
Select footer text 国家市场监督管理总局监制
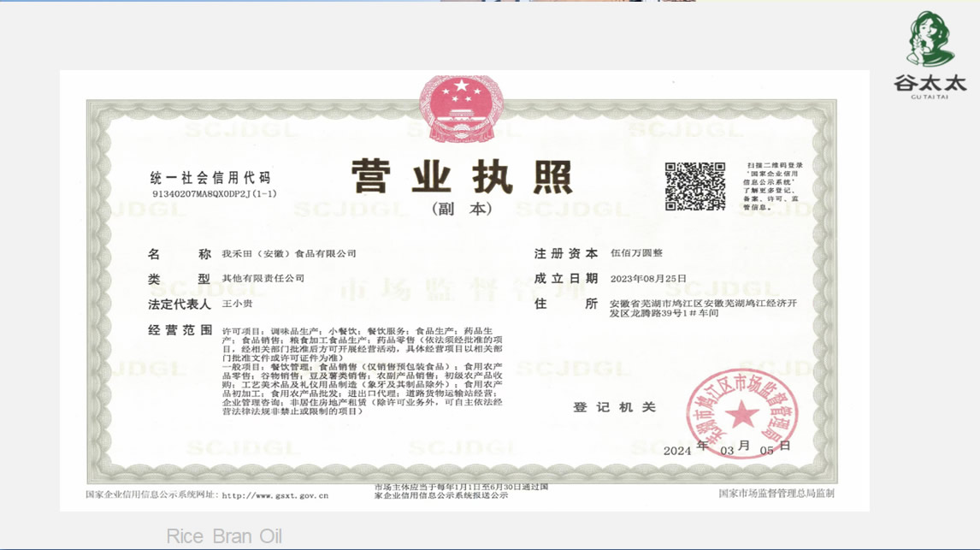[x=776, y=494]
